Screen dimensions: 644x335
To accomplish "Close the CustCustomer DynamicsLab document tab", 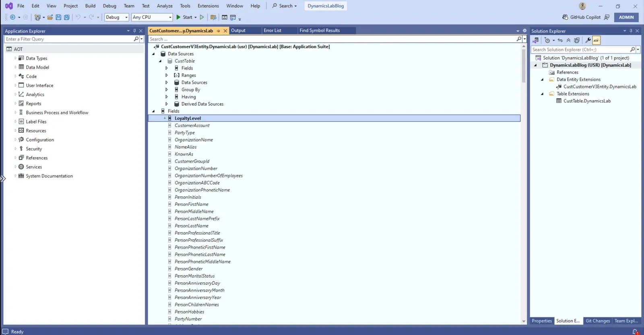I will pos(225,31).
